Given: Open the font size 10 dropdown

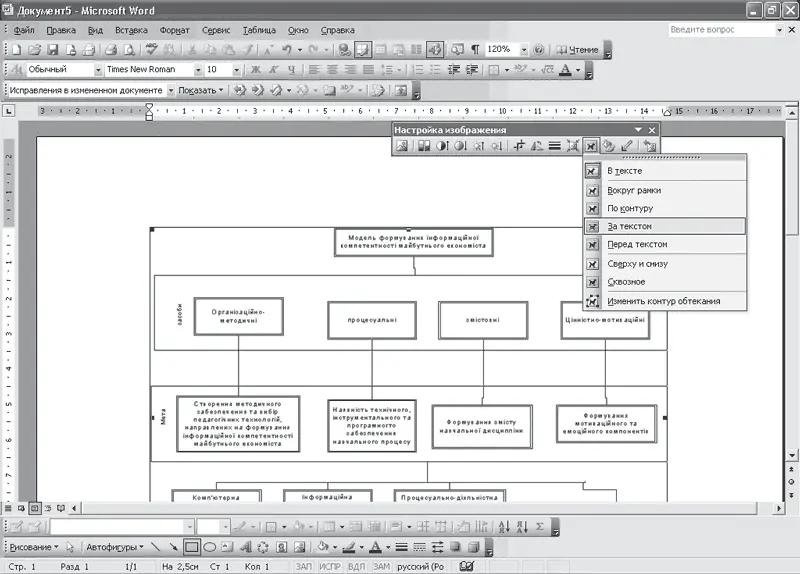Looking at the screenshot, I should 236,69.
